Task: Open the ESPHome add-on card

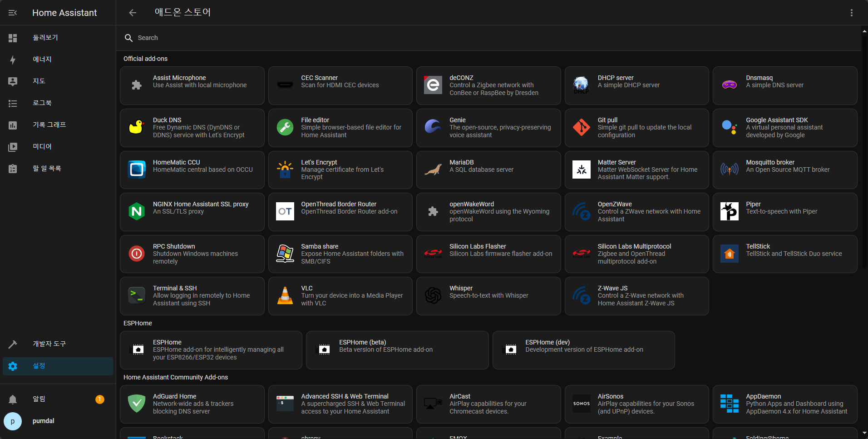Action: (211, 350)
